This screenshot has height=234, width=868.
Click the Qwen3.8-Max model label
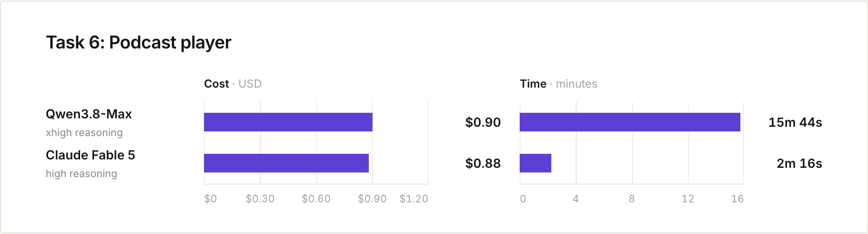pos(88,114)
